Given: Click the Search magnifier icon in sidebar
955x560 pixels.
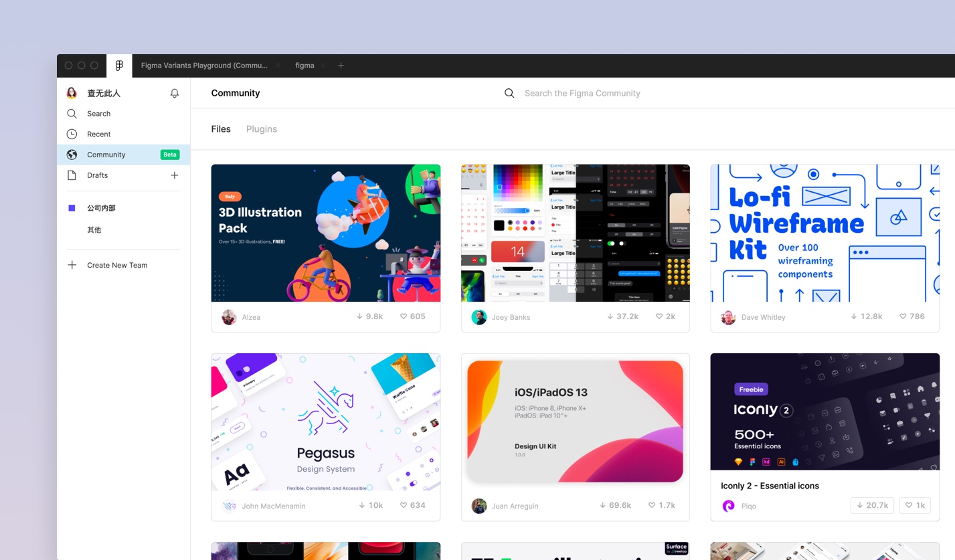Looking at the screenshot, I should point(72,114).
